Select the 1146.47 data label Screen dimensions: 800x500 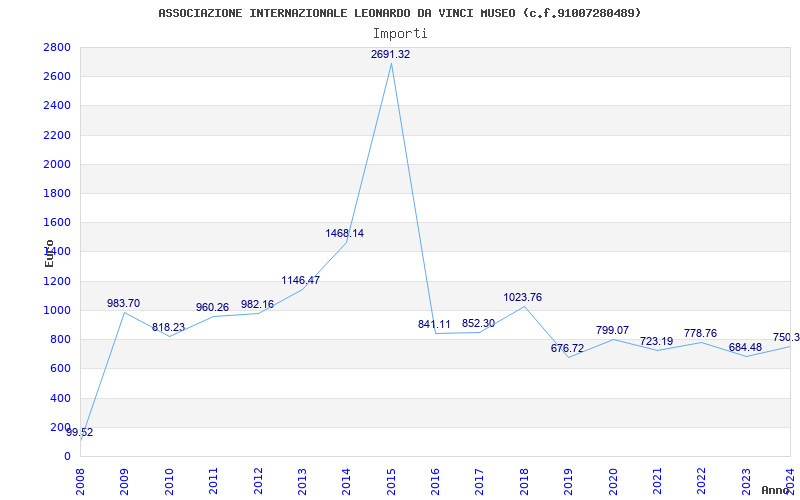pos(301,281)
